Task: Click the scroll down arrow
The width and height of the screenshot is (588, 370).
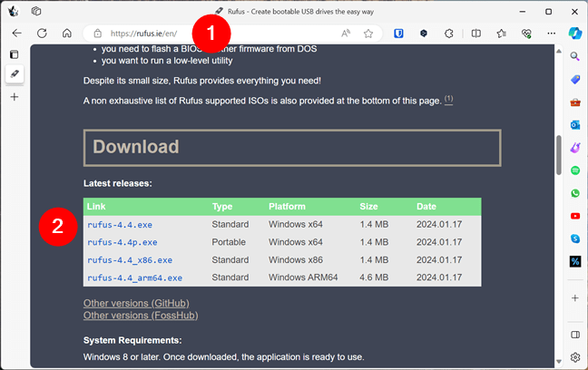Action: tap(559, 362)
